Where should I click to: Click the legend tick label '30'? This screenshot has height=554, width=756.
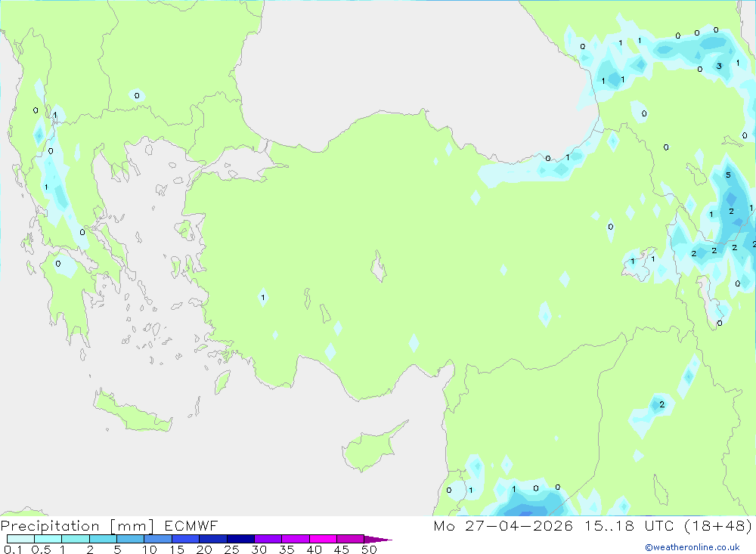(x=259, y=549)
